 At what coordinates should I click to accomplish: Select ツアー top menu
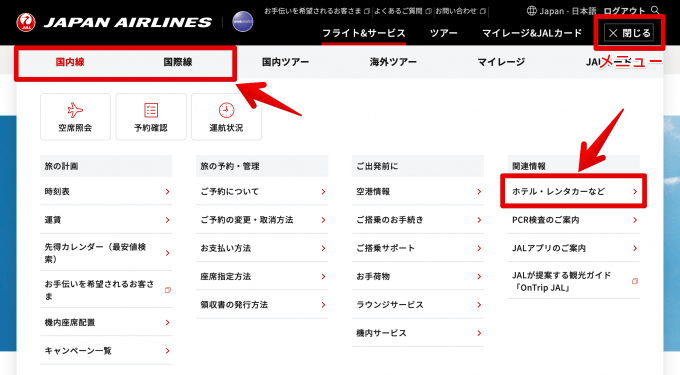(443, 33)
